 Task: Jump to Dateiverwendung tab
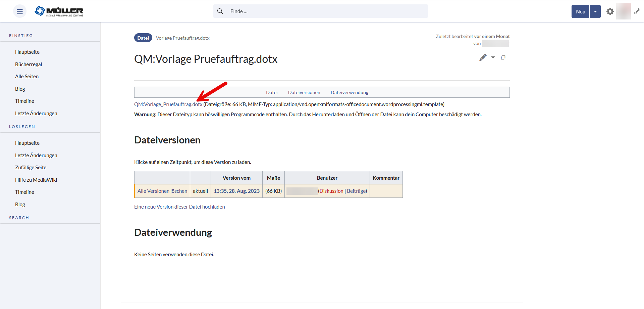349,92
